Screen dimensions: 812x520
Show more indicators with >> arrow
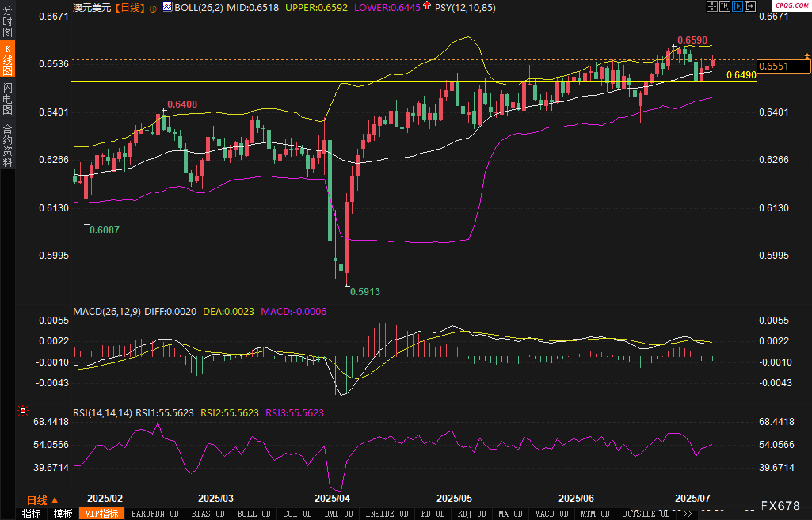pos(688,514)
